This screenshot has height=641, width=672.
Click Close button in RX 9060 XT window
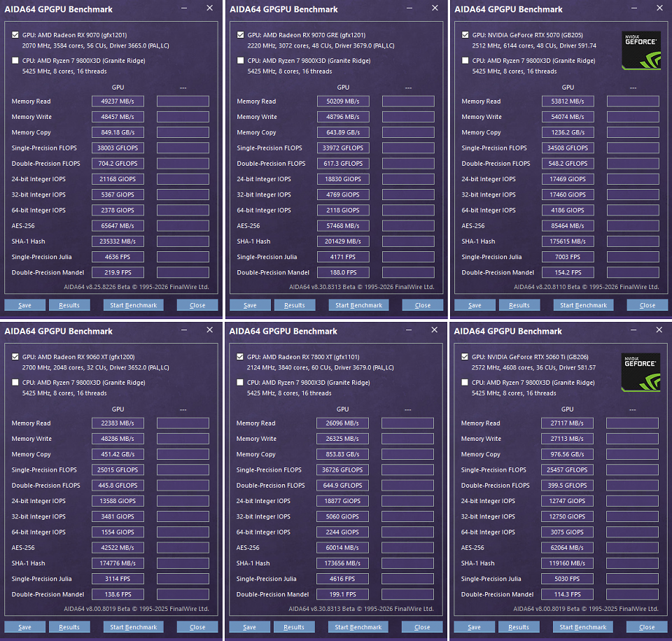point(197,627)
